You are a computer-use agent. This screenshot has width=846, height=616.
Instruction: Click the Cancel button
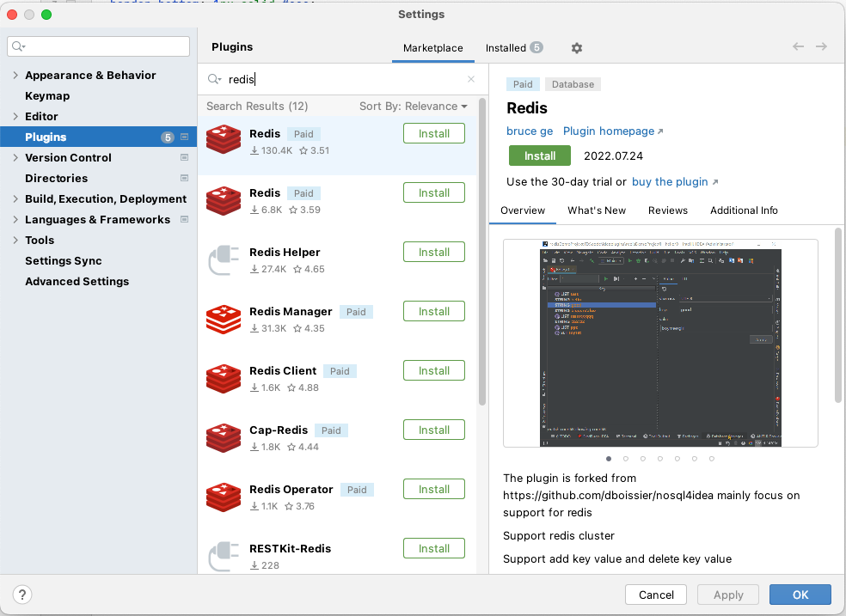pos(655,595)
